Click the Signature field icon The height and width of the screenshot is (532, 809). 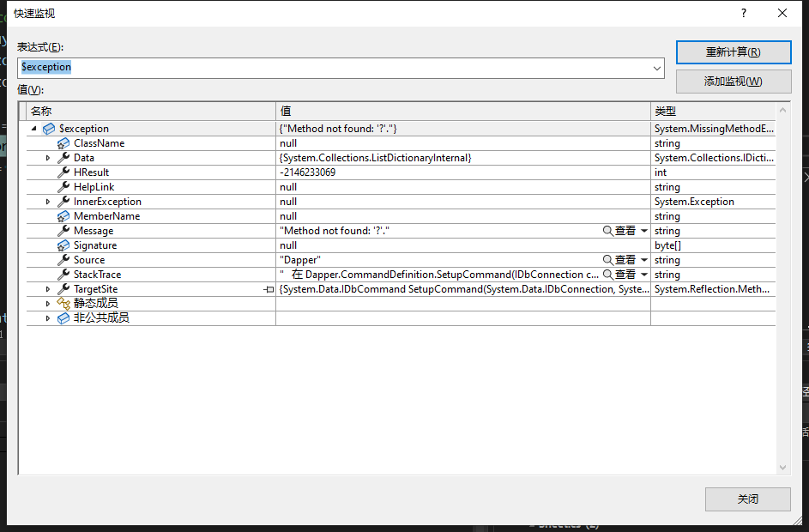coord(63,245)
